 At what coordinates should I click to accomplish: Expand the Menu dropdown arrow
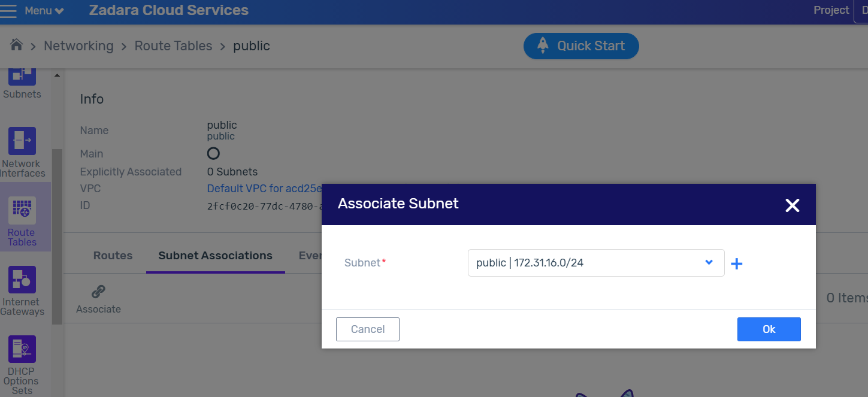point(59,11)
